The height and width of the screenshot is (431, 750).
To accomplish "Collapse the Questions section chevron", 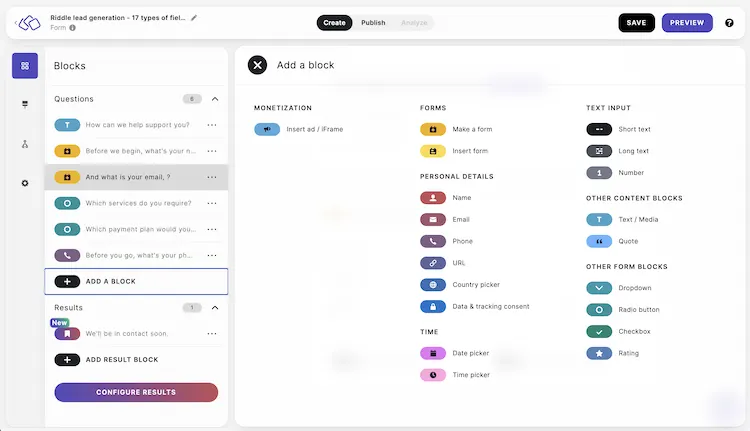I will (215, 99).
